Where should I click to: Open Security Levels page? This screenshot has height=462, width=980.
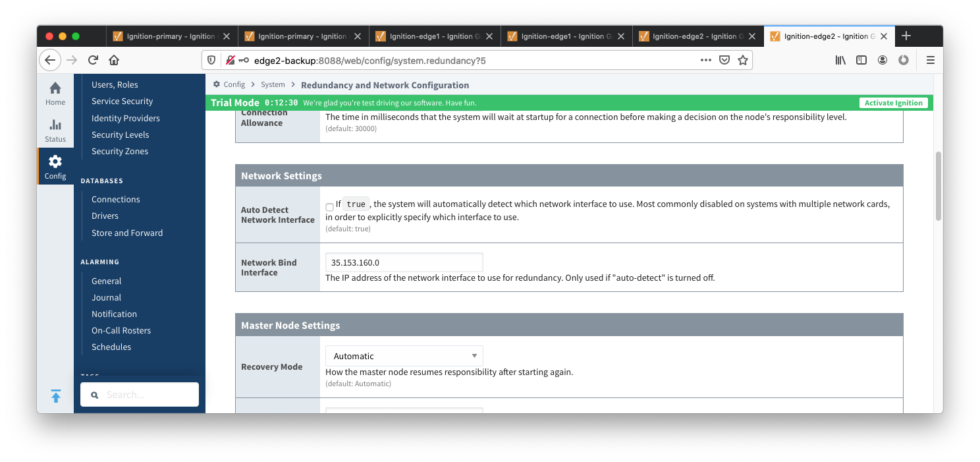point(120,134)
